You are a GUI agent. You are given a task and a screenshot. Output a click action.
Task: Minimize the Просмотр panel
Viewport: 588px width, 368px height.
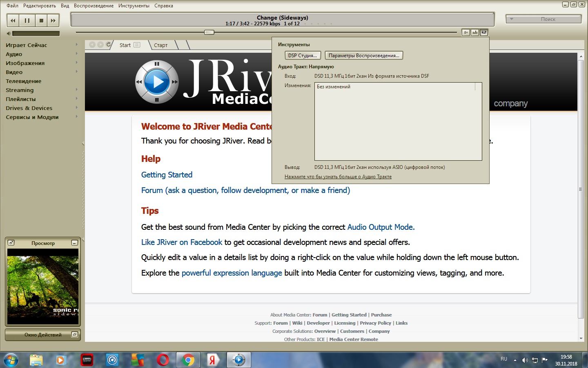74,243
